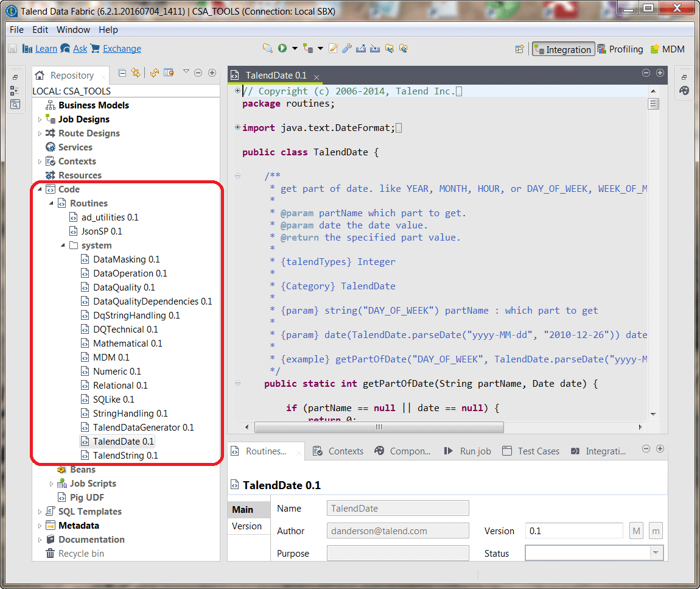Expand the Job Designs tree node
700x589 pixels.
point(38,119)
